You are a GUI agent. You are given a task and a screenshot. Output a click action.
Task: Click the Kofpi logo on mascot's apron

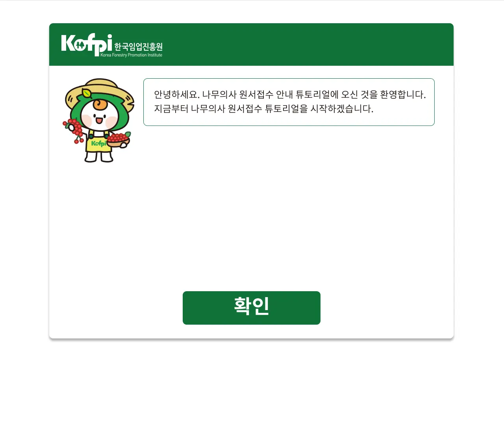98,144
